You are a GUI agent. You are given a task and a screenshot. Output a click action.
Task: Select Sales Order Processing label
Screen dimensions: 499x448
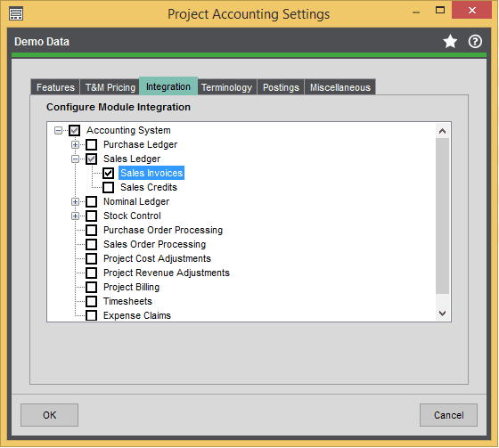155,244
